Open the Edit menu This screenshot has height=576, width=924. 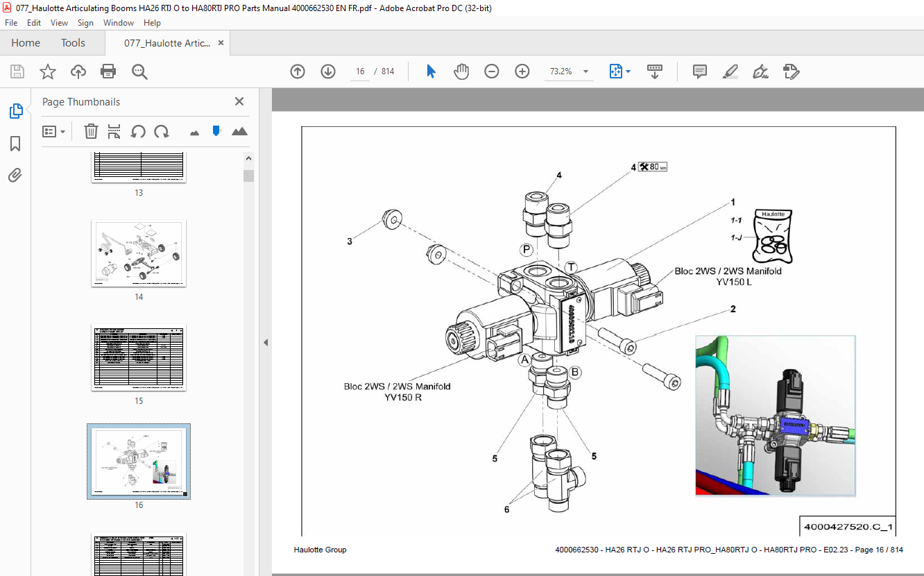pyautogui.click(x=34, y=23)
